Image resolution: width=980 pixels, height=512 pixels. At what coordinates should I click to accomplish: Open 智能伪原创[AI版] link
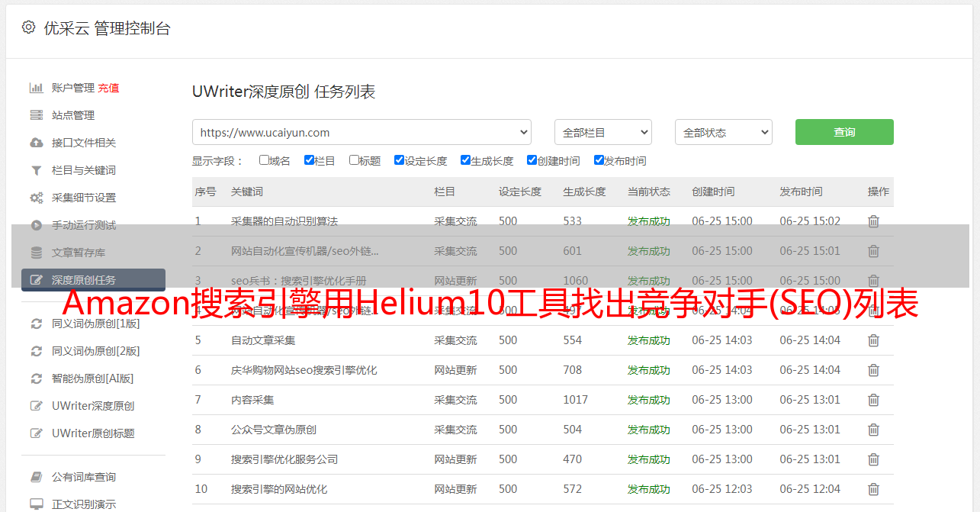(x=93, y=378)
